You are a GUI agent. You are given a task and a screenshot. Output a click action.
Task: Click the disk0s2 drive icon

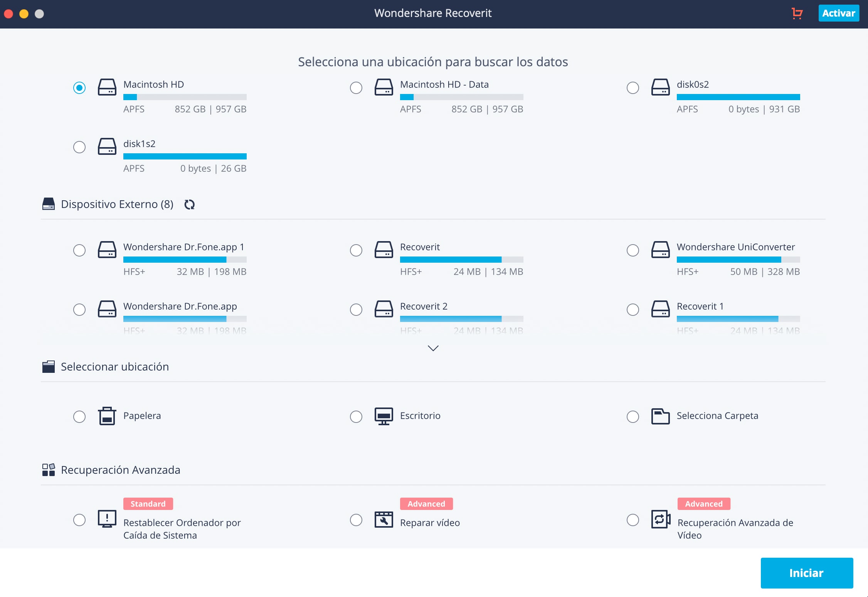point(661,87)
